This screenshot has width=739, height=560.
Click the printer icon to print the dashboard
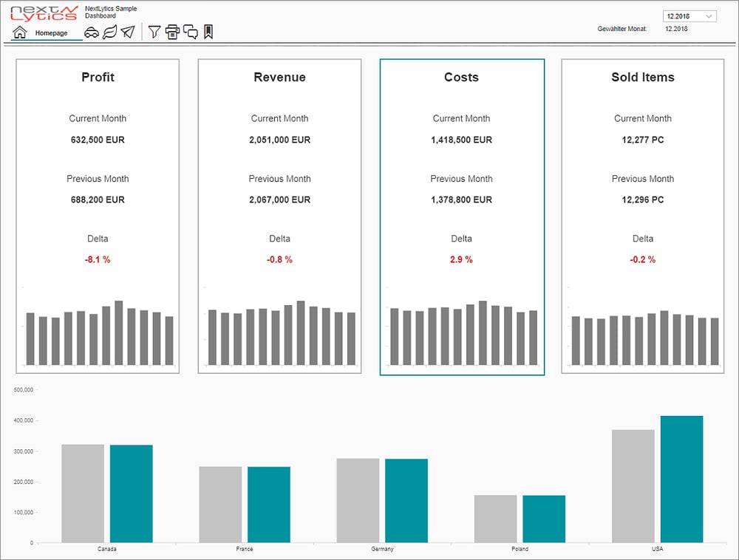click(171, 32)
